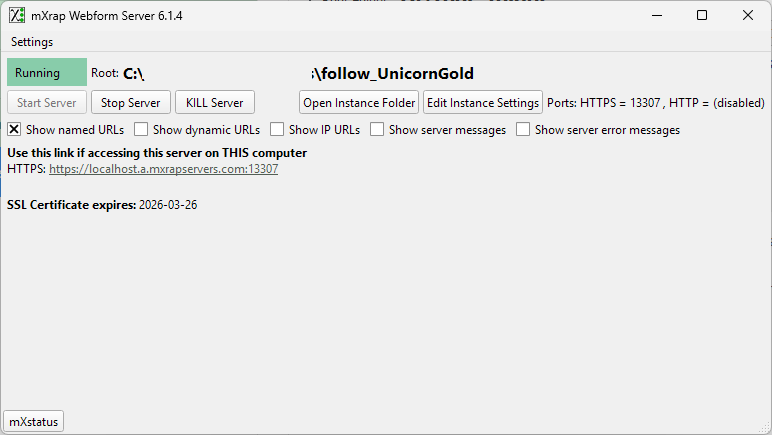Image resolution: width=772 pixels, height=435 pixels.
Task: Open the localhost HTTPS server link
Action: coord(163,170)
